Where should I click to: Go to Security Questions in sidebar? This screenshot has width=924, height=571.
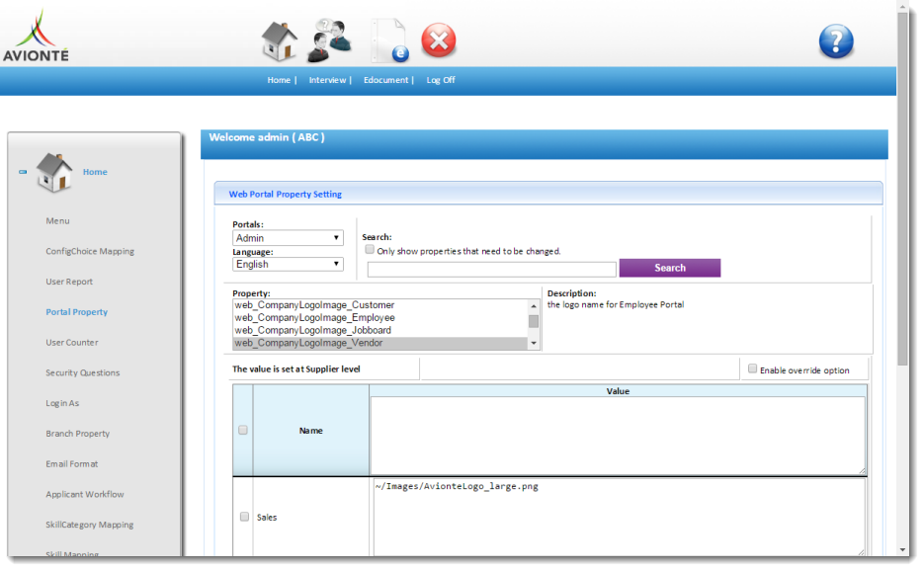click(82, 373)
